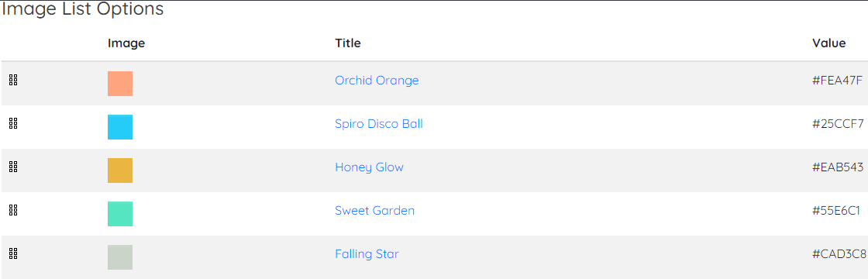Click the #FEA47F value cell
The width and height of the screenshot is (868, 279).
(837, 81)
